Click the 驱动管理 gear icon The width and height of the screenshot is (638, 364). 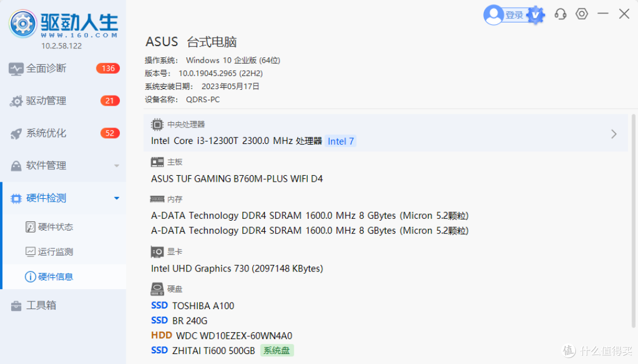coord(16,101)
